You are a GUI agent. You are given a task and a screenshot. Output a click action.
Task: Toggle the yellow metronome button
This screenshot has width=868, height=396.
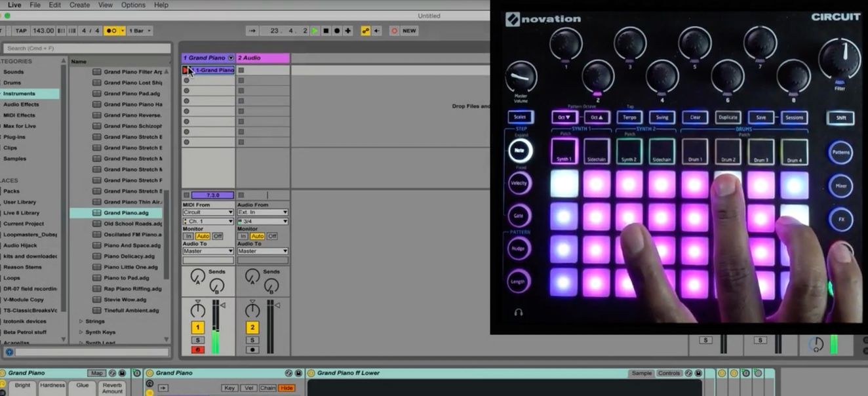pyautogui.click(x=110, y=31)
